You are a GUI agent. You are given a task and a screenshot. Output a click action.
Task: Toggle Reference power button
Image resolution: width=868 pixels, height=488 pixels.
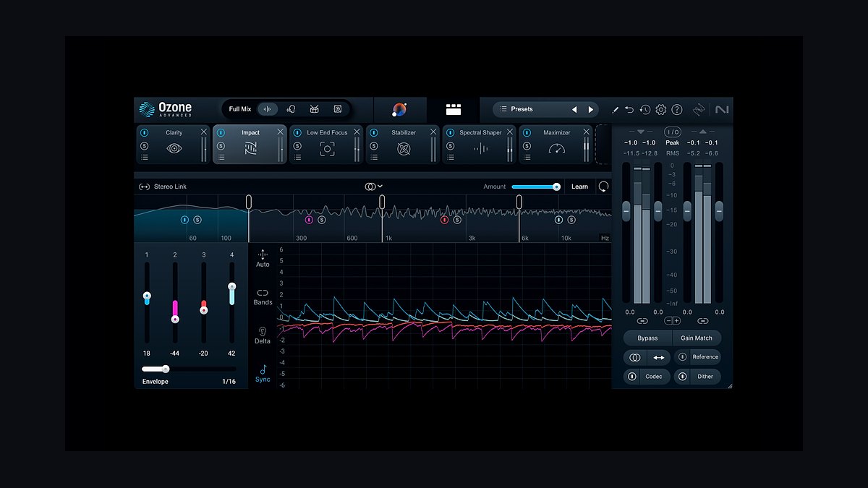coord(682,357)
